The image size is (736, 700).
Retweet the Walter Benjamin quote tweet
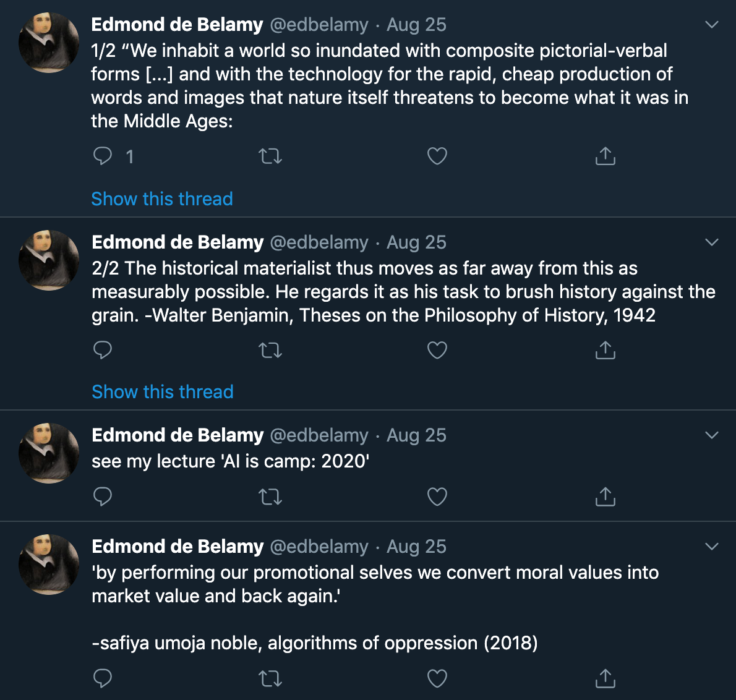270,350
